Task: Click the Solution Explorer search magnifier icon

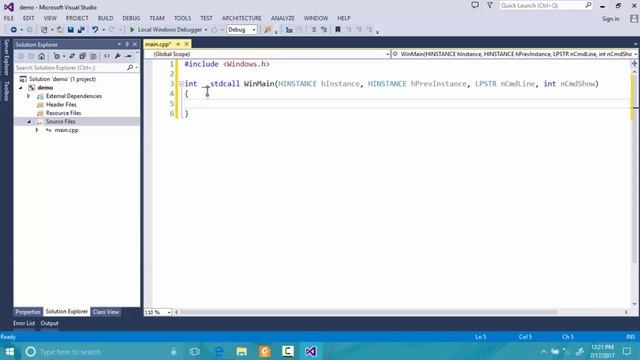Action: [x=130, y=68]
